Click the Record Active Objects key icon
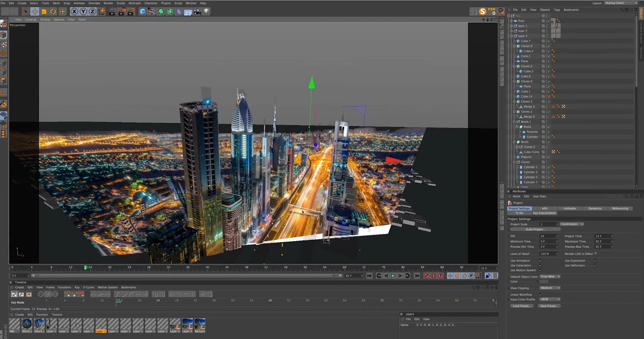The image size is (644, 339). point(426,276)
